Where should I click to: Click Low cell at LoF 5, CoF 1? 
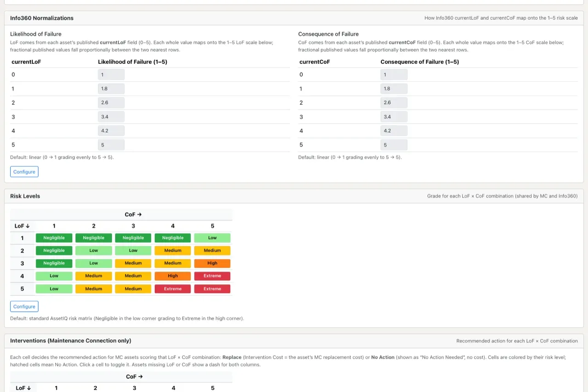[x=54, y=289]
